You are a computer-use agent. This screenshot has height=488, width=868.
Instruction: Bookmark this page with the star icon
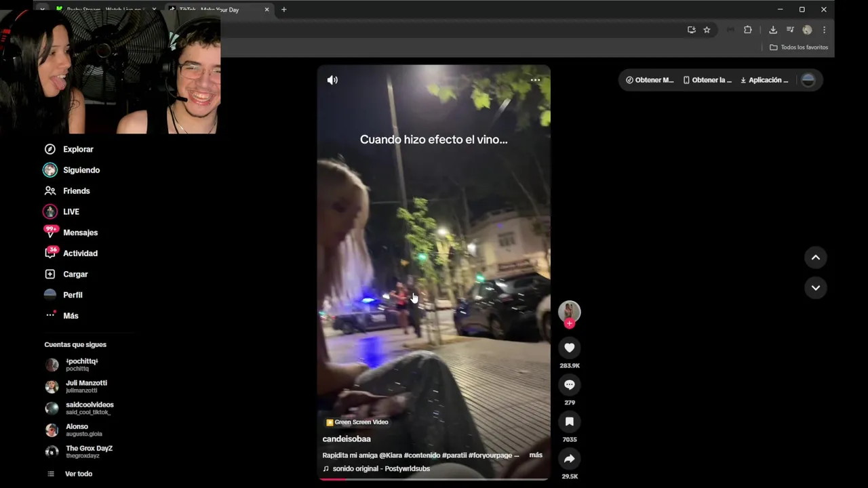point(707,30)
